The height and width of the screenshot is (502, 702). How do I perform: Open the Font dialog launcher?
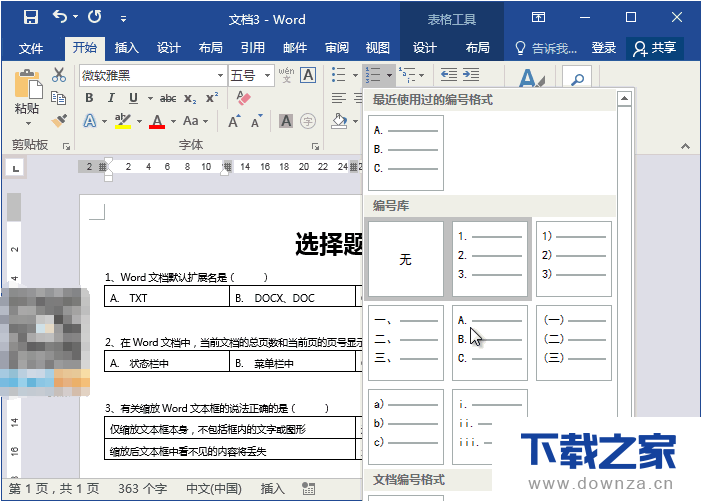(x=315, y=146)
